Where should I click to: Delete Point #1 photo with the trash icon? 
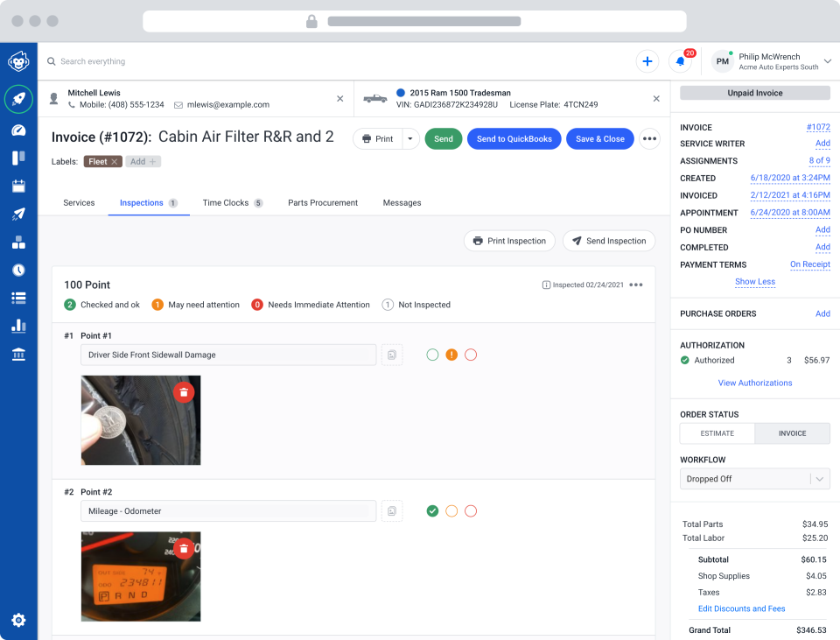pos(184,392)
